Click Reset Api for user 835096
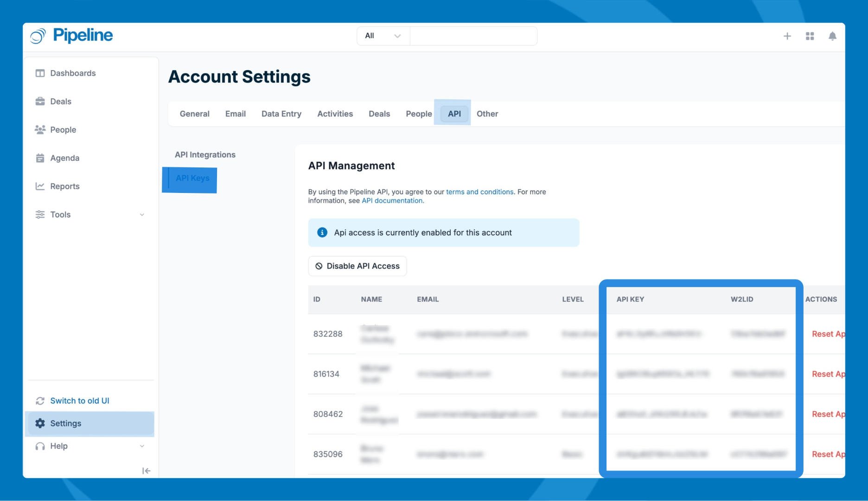This screenshot has height=501, width=868. tap(828, 454)
